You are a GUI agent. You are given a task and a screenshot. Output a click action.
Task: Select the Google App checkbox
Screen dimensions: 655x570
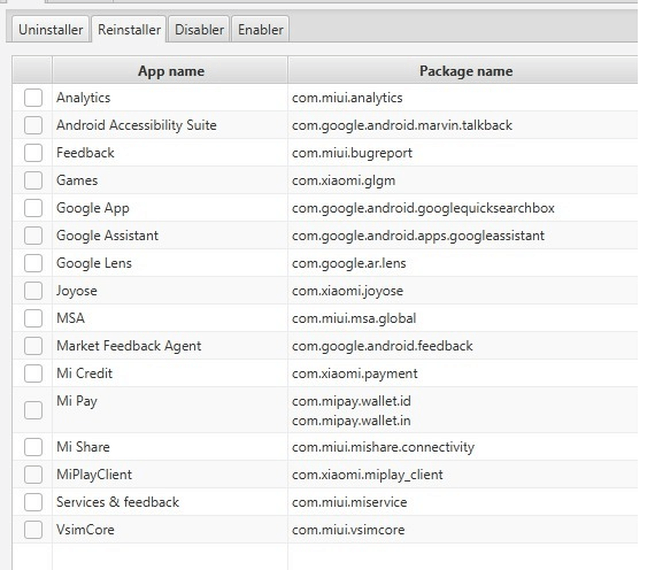[33, 208]
